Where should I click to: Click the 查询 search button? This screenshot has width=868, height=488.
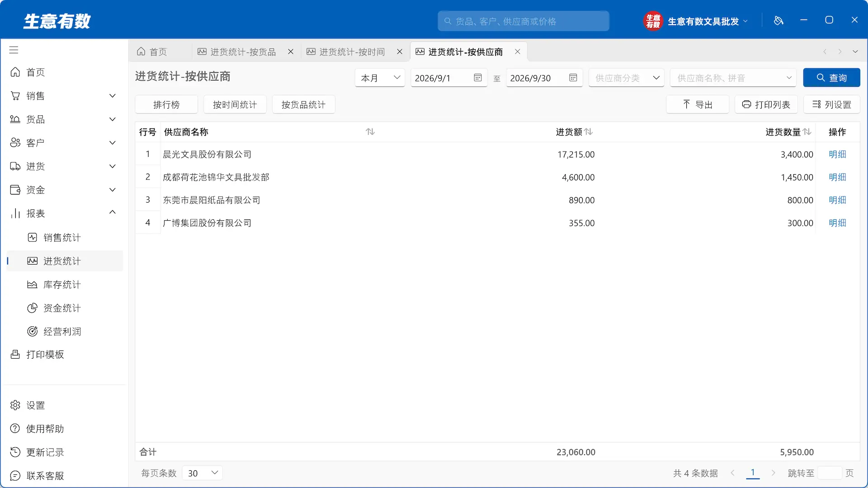[831, 78]
